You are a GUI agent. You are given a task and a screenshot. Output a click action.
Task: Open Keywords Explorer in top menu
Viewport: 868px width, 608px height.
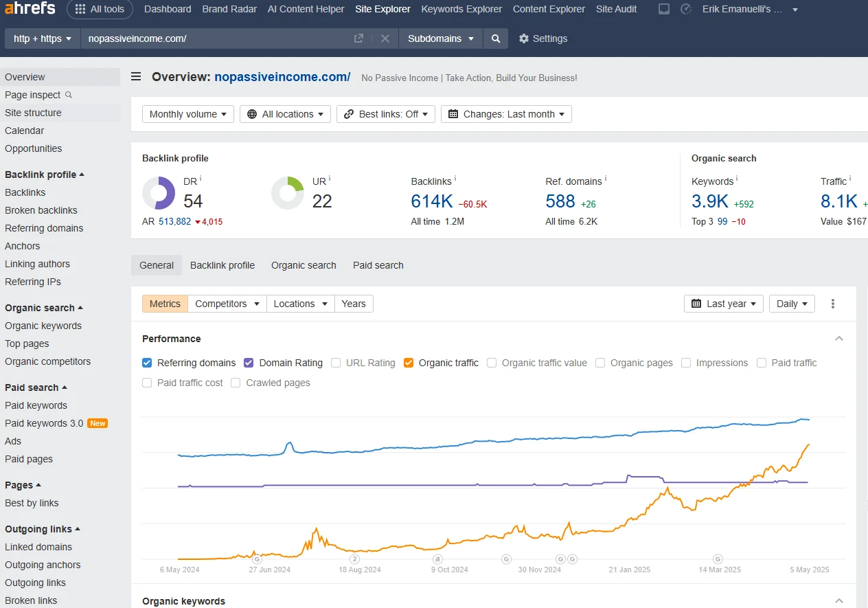coord(461,9)
